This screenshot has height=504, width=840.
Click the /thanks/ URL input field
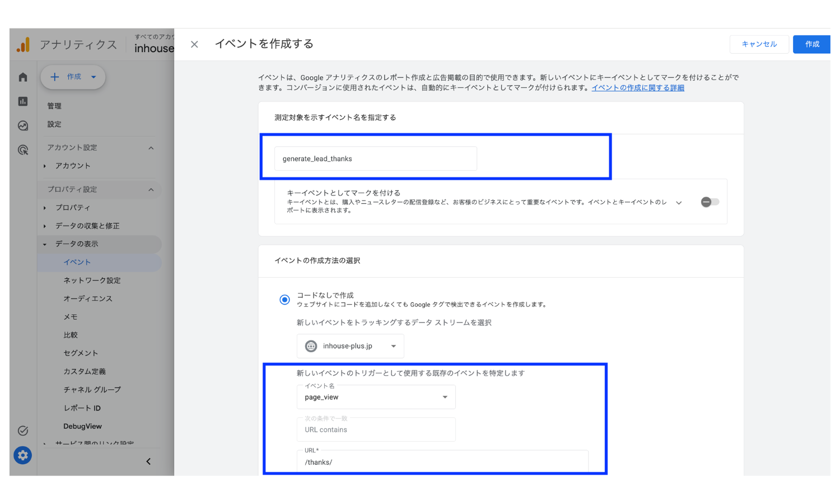(x=442, y=462)
